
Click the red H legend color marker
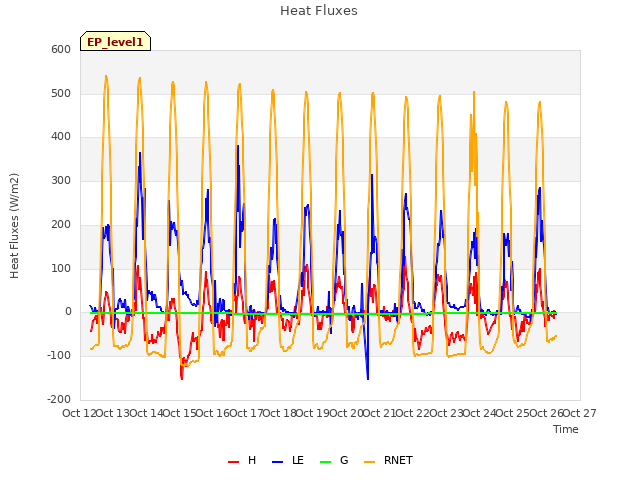pyautogui.click(x=233, y=462)
